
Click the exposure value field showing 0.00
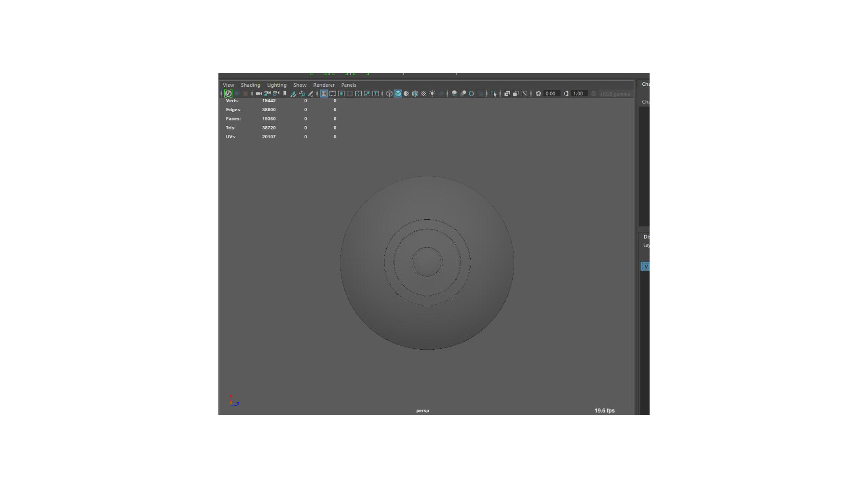[x=550, y=93]
